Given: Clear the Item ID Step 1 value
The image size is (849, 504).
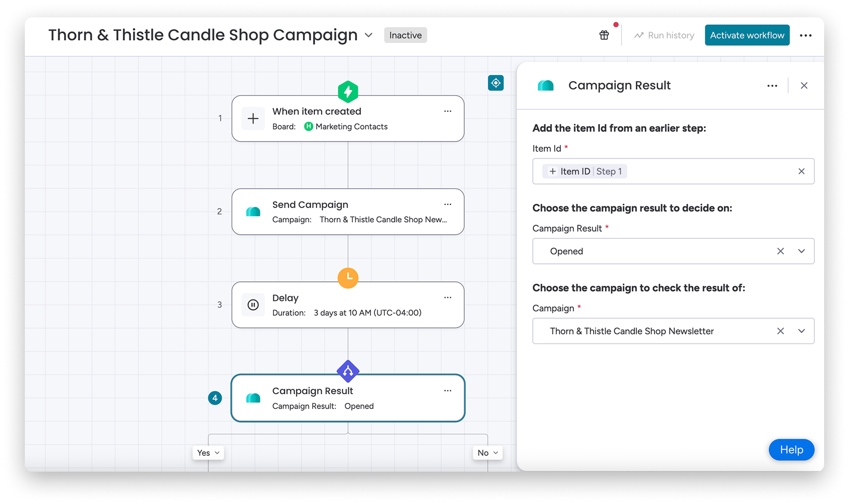Looking at the screenshot, I should click(x=801, y=171).
